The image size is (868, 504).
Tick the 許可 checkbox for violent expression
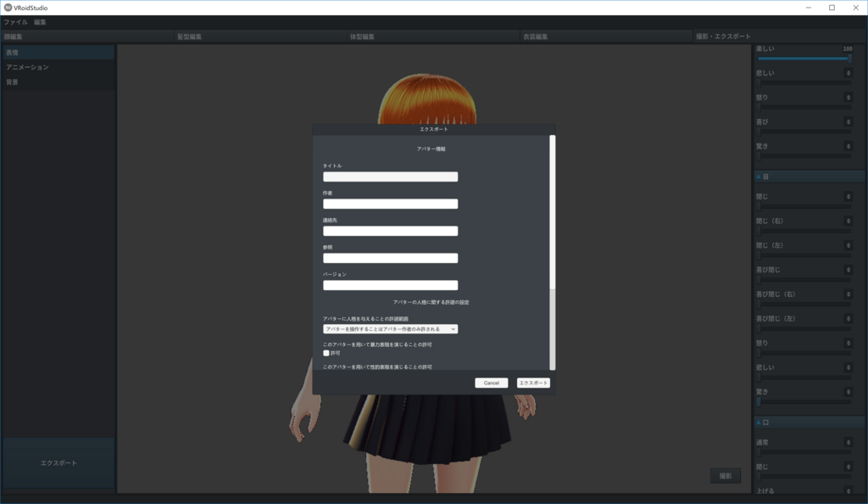[326, 353]
